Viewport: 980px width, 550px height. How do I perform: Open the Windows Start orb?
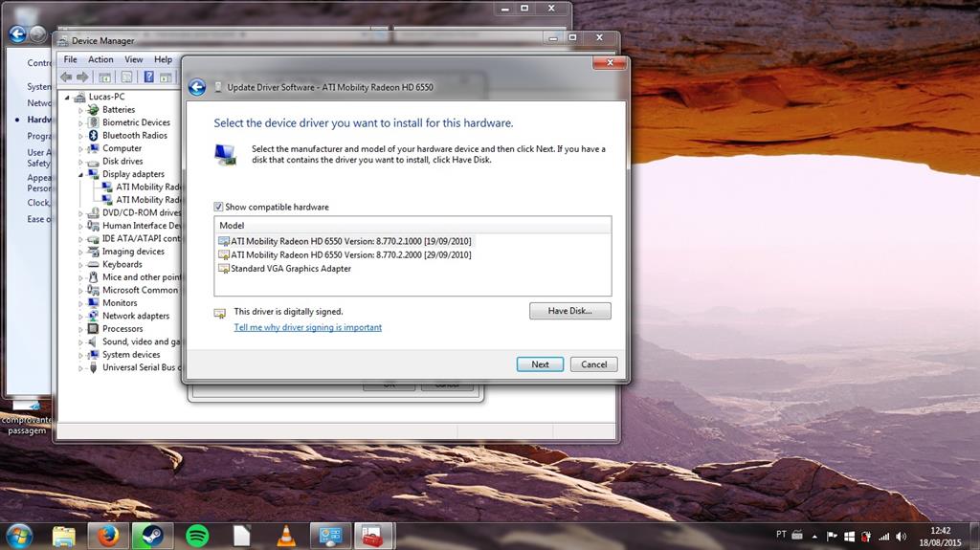(19, 536)
